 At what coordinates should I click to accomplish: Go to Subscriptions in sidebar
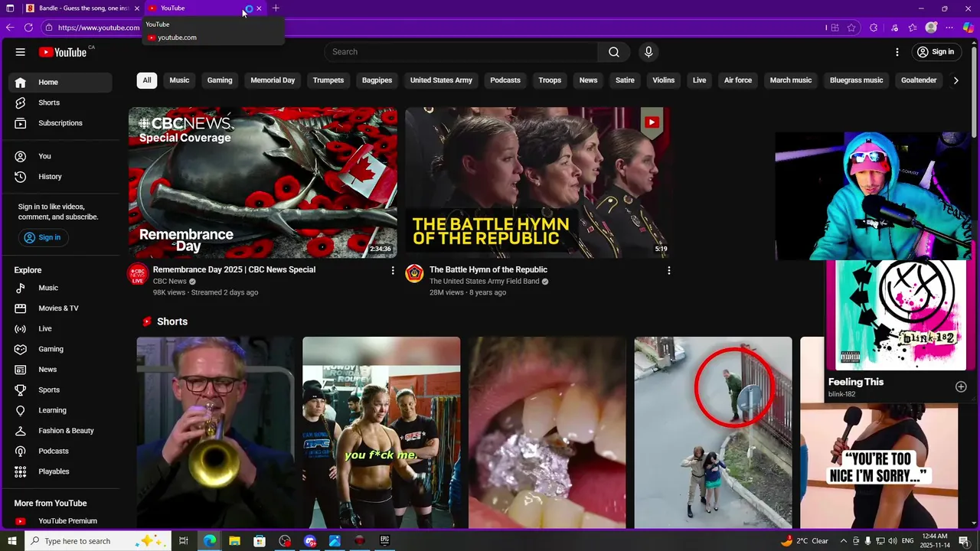coord(60,123)
